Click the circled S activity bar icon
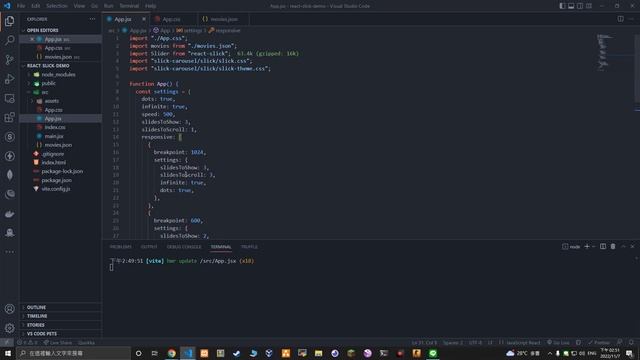Screen dimensions: 640x360 [x=10, y=137]
